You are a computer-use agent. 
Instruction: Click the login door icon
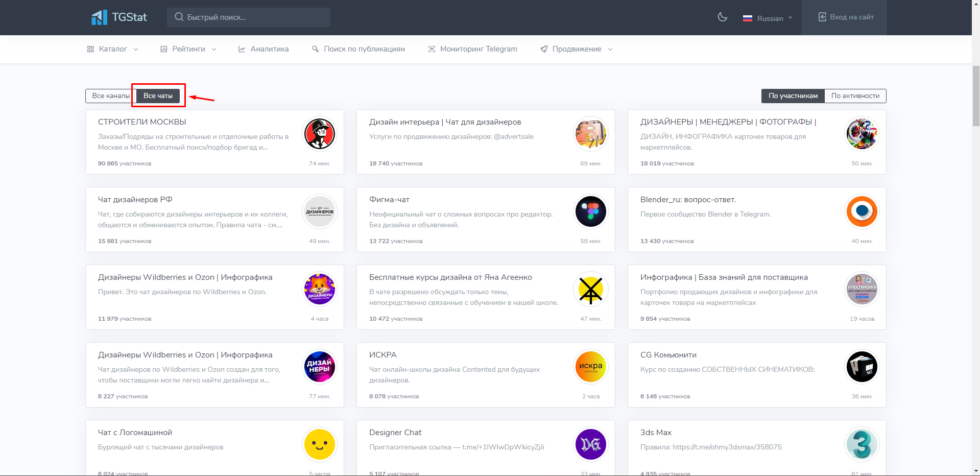pyautogui.click(x=822, y=17)
